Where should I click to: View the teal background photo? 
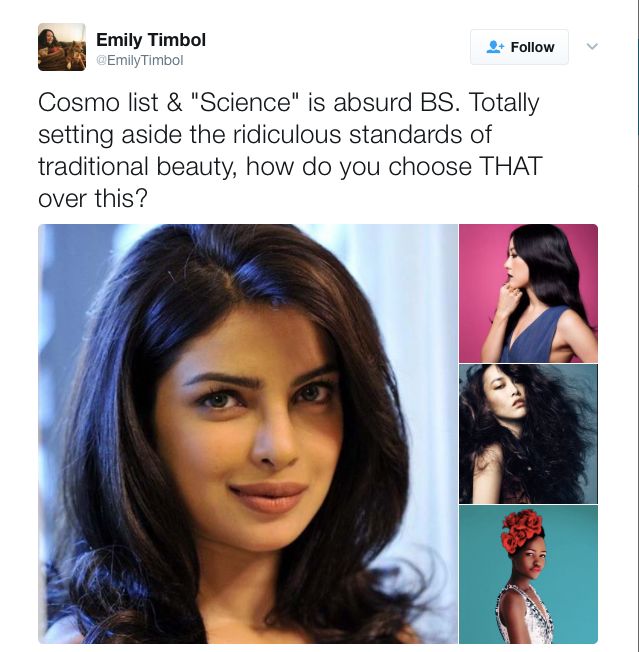pos(528,575)
